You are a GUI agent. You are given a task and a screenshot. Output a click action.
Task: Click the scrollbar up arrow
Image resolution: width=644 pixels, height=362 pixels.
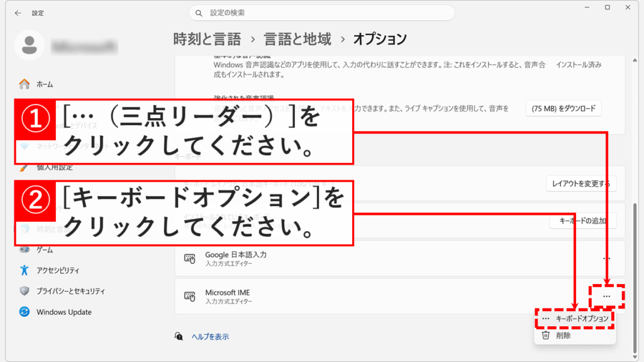coord(635,60)
